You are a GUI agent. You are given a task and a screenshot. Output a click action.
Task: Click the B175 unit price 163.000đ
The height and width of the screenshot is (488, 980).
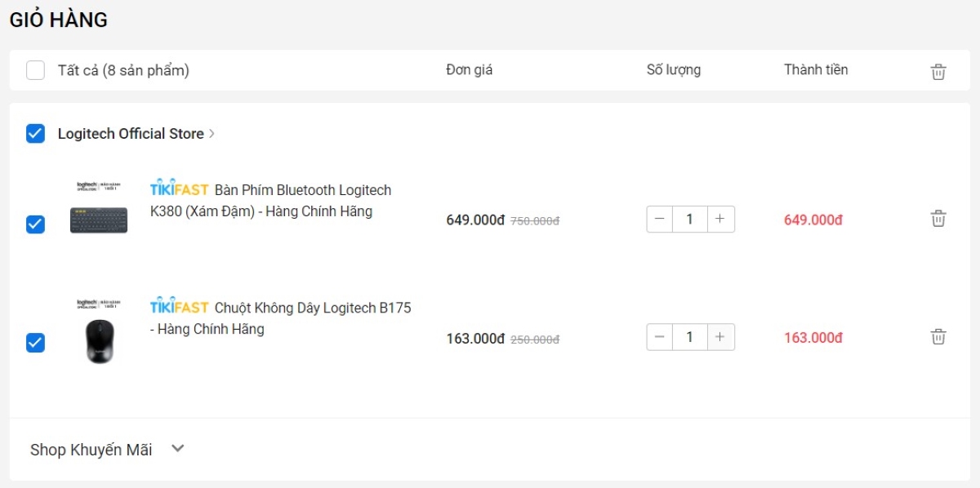coord(475,339)
